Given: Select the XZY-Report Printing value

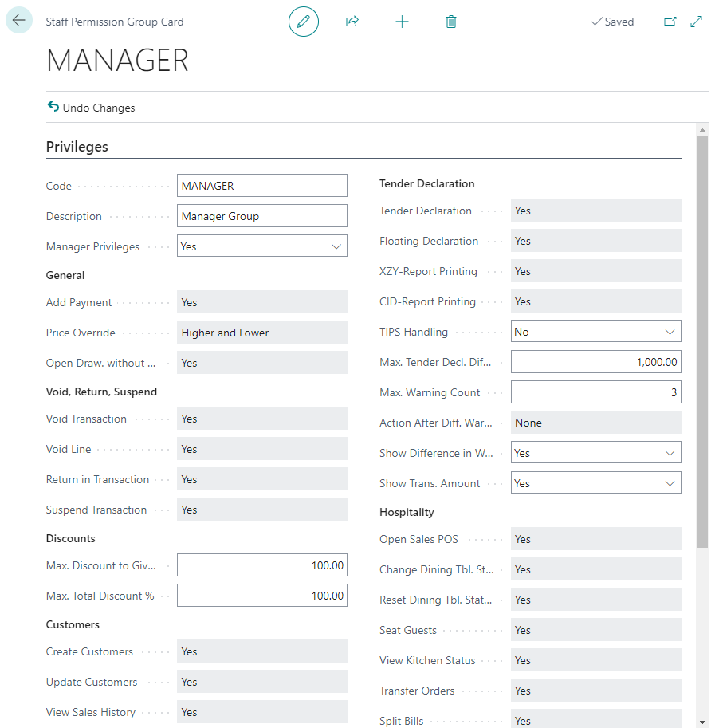Looking at the screenshot, I should [x=595, y=271].
